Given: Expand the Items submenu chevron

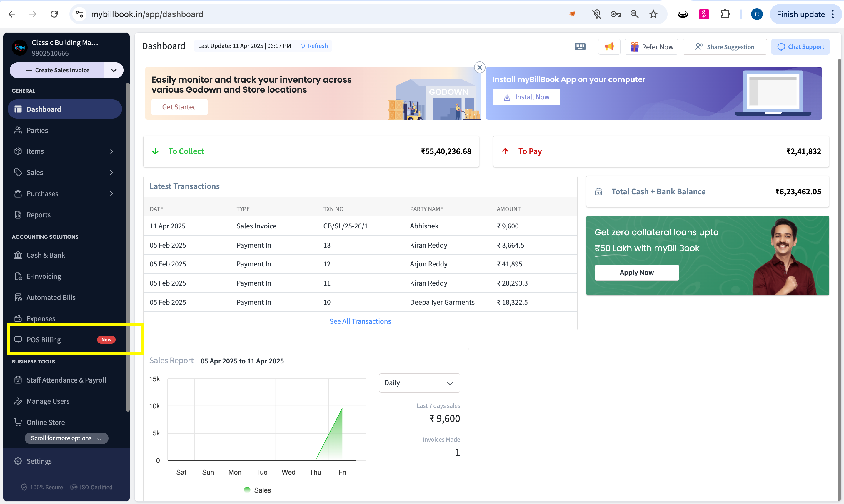Looking at the screenshot, I should [111, 151].
